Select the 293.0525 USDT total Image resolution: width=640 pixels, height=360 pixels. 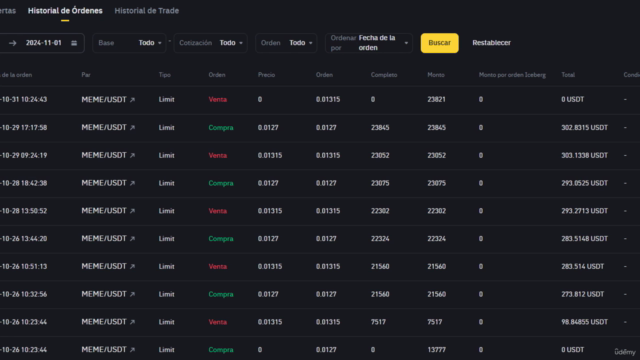584,183
